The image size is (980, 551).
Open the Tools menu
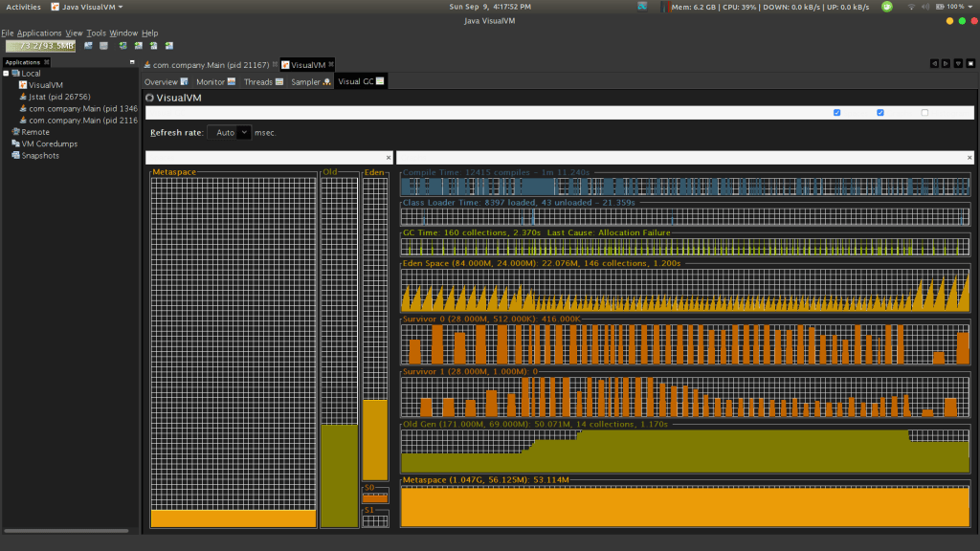96,33
